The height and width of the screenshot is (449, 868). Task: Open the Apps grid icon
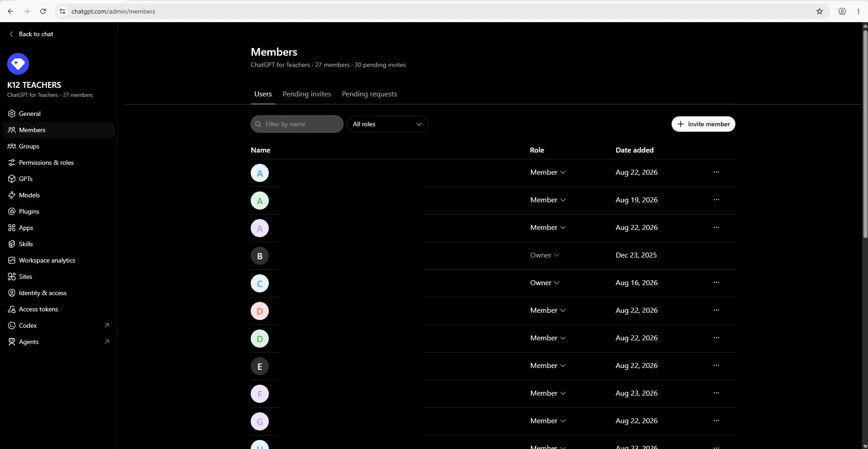tap(12, 228)
